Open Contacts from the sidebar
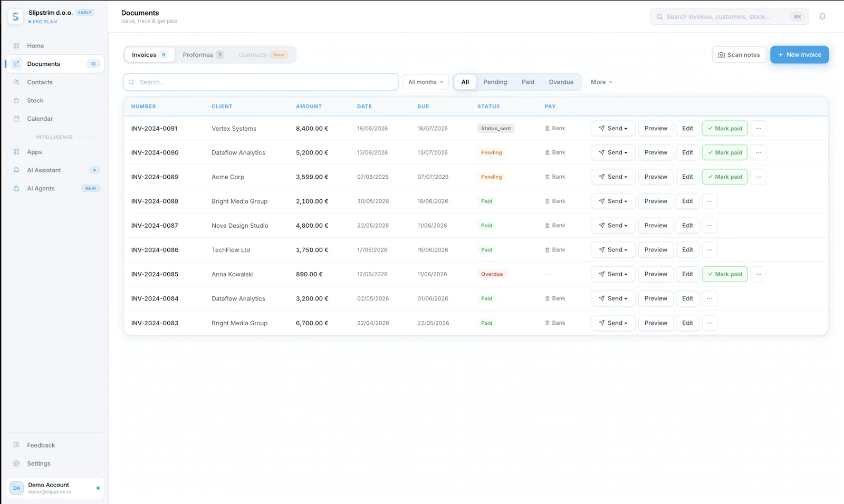Screen dimensions: 844x504 click(55, 82)
